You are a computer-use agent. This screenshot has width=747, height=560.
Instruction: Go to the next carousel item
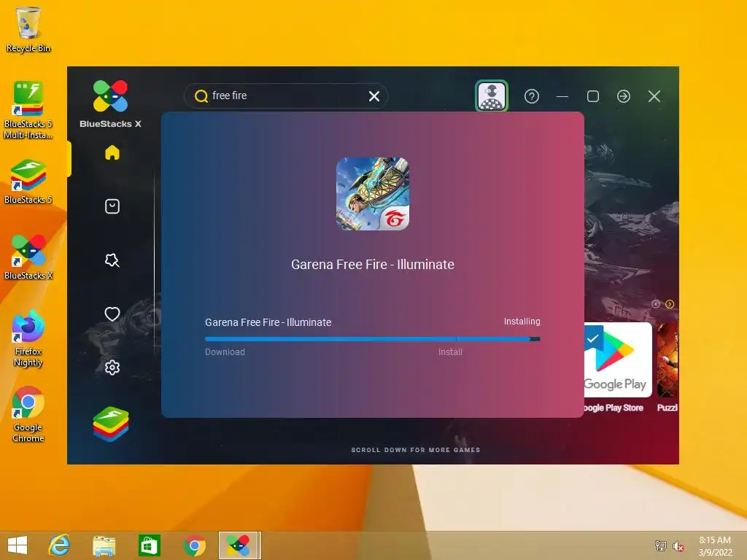(670, 304)
